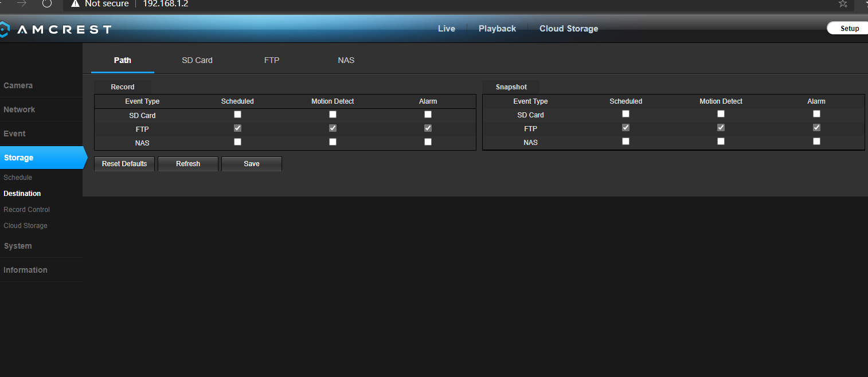Enable NAS Scheduled record checkbox
Screen dimensions: 868x377
point(237,142)
